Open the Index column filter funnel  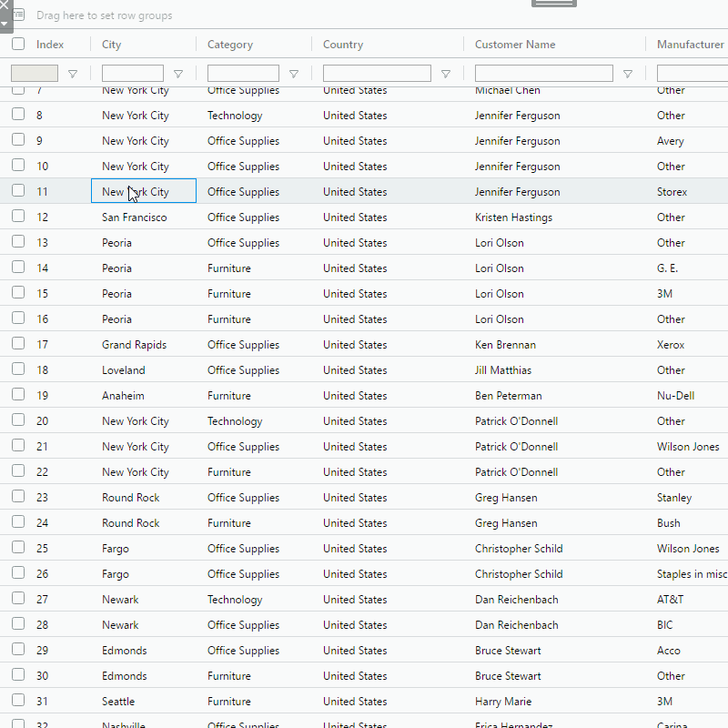click(x=73, y=75)
